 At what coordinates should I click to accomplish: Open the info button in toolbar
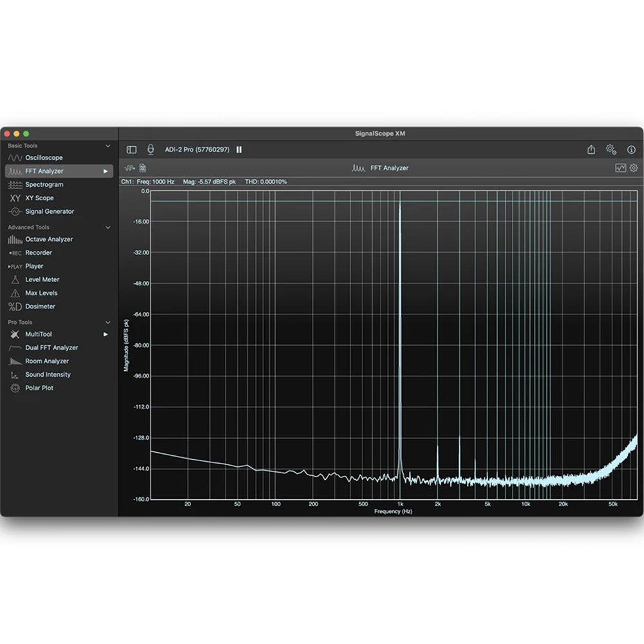point(631,149)
